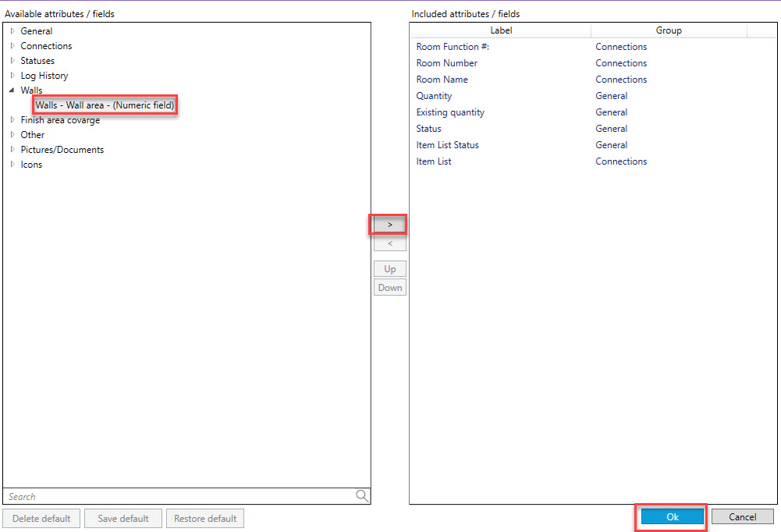The height and width of the screenshot is (532, 781).
Task: Expand the Connections tree node
Action: coord(12,46)
